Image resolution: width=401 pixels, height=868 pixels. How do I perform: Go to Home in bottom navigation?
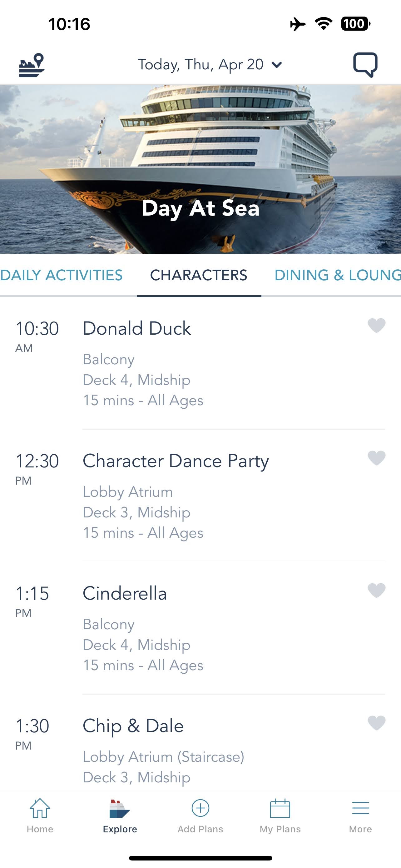coord(40,816)
